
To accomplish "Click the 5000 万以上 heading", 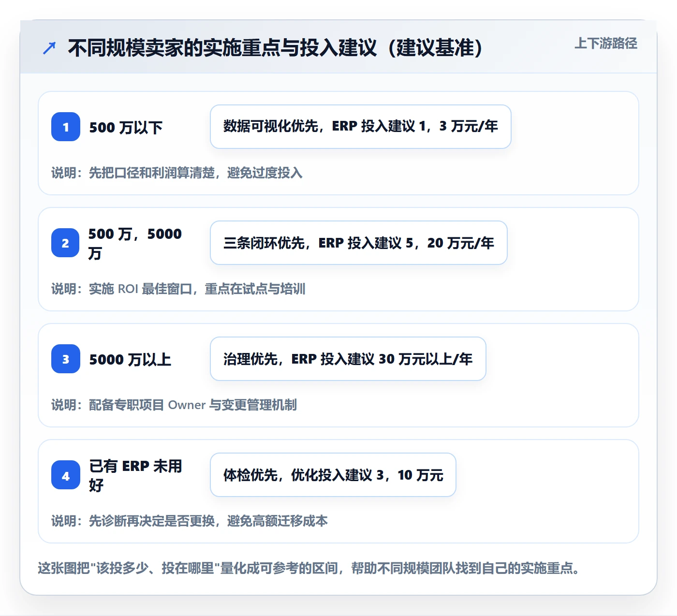I will point(130,360).
